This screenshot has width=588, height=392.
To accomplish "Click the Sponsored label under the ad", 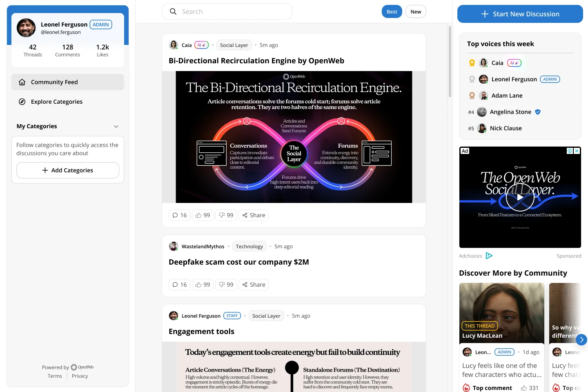I will (569, 256).
